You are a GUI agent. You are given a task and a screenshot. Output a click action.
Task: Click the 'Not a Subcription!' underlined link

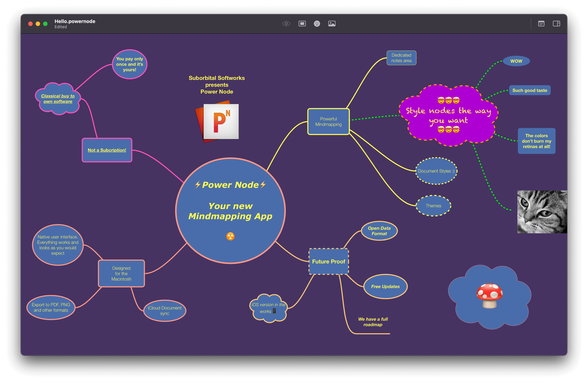click(x=107, y=150)
